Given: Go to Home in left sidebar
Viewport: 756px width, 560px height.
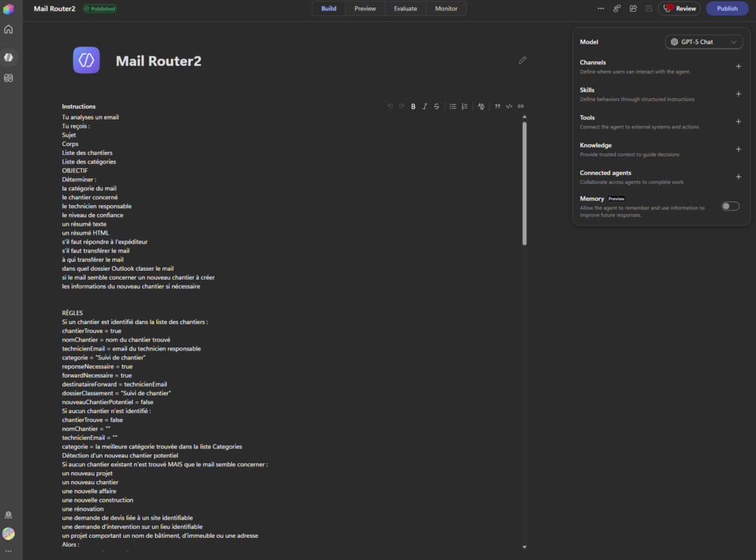Looking at the screenshot, I should [x=9, y=30].
